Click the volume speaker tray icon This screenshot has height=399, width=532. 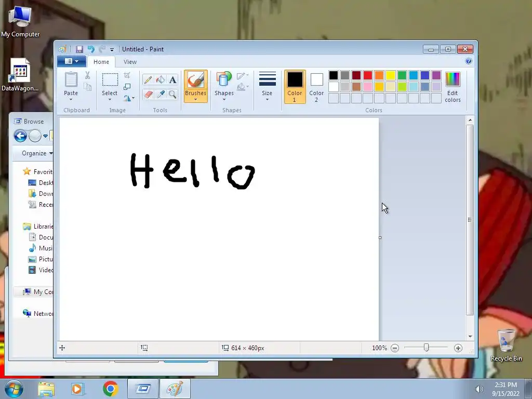479,389
